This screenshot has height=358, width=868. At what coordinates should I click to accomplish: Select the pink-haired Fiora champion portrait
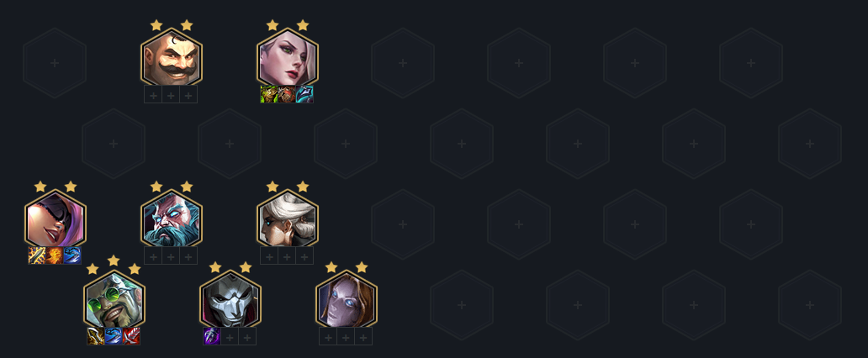[x=288, y=58]
